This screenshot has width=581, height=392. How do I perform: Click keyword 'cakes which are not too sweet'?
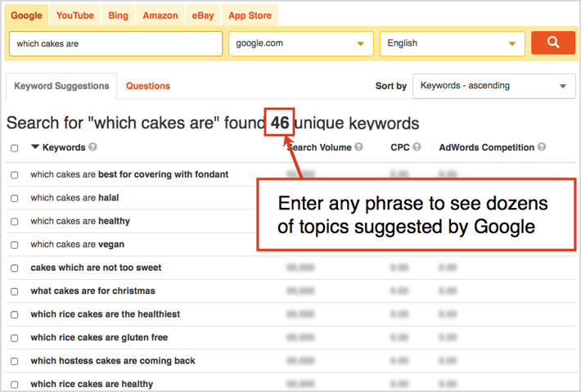pyautogui.click(x=96, y=268)
